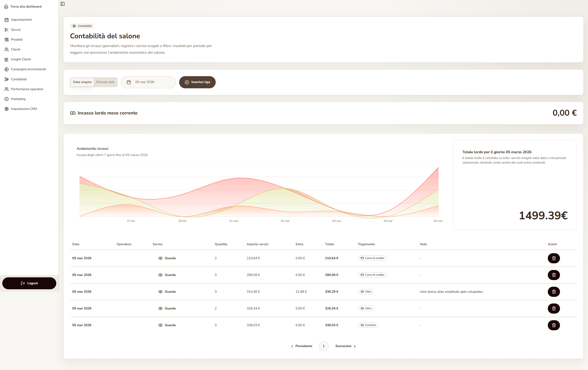Open Torna alla dashboard link
Screen dimensions: 588x370
[23, 7]
